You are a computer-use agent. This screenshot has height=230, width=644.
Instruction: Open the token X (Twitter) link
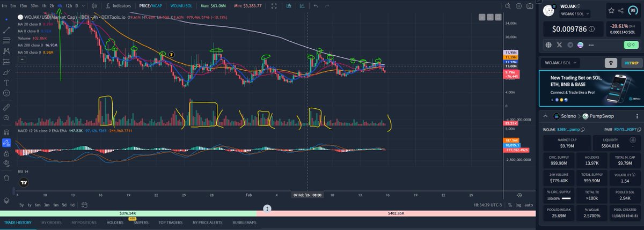(560, 45)
